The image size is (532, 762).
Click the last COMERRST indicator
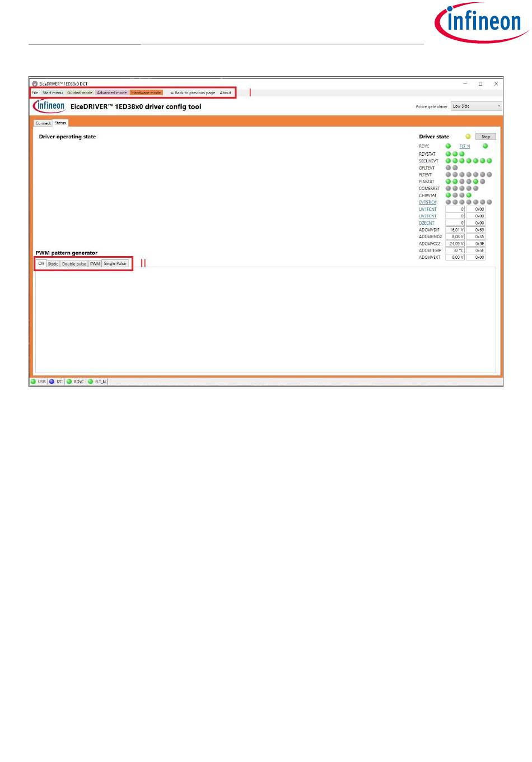pos(476,188)
